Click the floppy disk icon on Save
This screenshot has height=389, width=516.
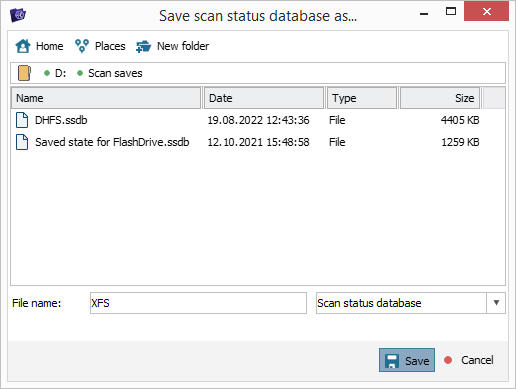point(392,361)
